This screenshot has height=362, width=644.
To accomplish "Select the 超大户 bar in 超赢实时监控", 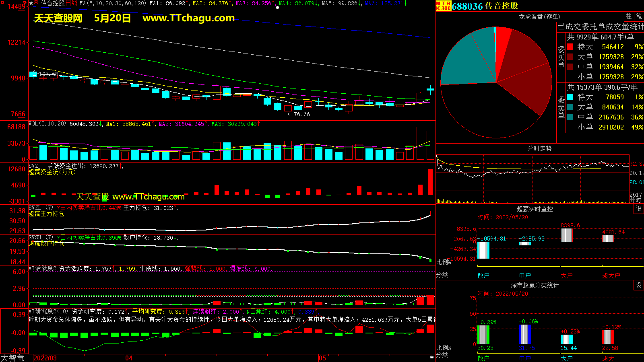I will 608,239.
